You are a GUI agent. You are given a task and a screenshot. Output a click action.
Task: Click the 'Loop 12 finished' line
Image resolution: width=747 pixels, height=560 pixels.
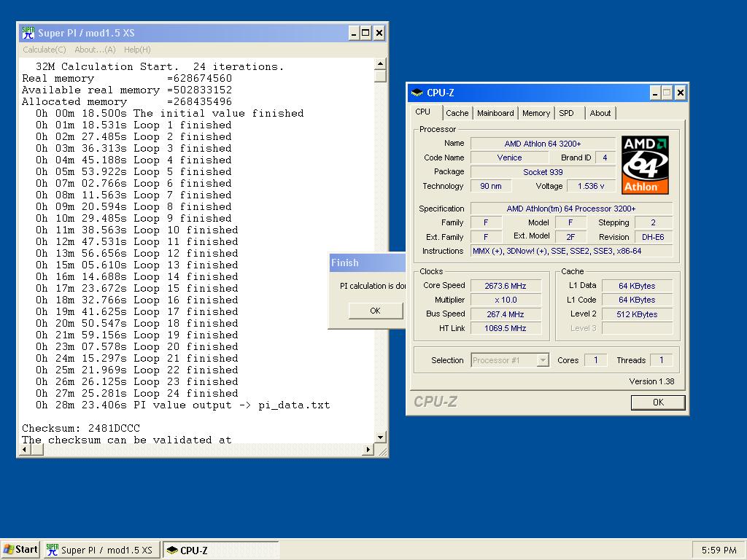click(x=136, y=253)
